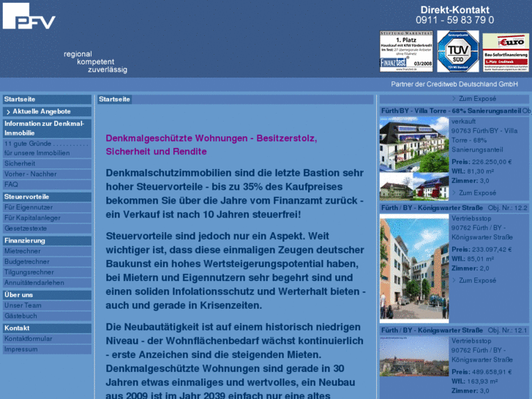
Task: Click Wfl.: 85,01 m² value
Action: point(480,259)
